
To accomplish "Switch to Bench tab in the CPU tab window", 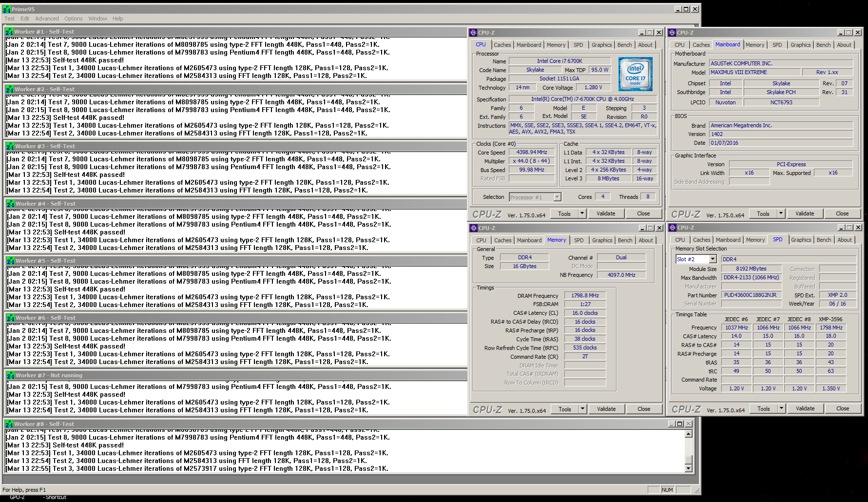I will click(624, 45).
